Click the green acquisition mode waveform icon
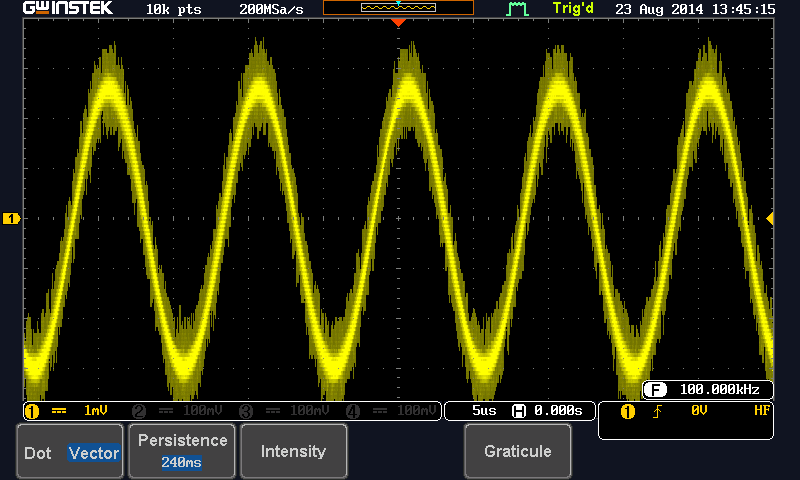 (x=517, y=9)
